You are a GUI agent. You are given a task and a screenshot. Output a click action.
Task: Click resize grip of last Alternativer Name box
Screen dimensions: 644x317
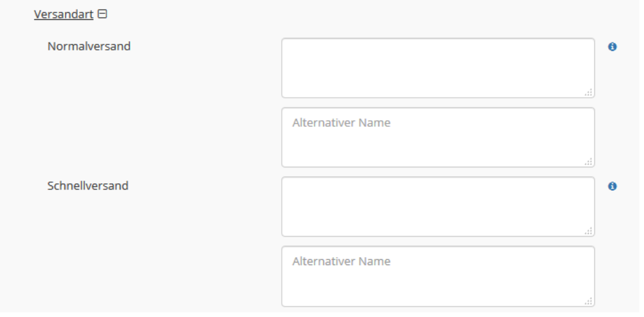click(x=589, y=301)
